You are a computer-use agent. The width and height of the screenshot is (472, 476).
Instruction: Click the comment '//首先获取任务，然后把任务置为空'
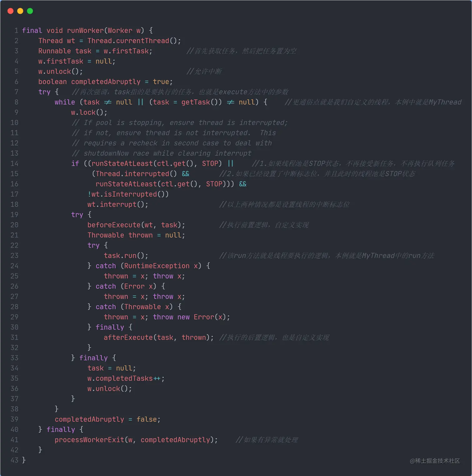[242, 51]
